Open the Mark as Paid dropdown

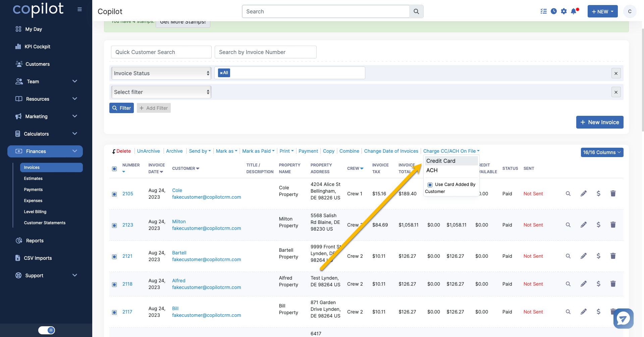[258, 151]
